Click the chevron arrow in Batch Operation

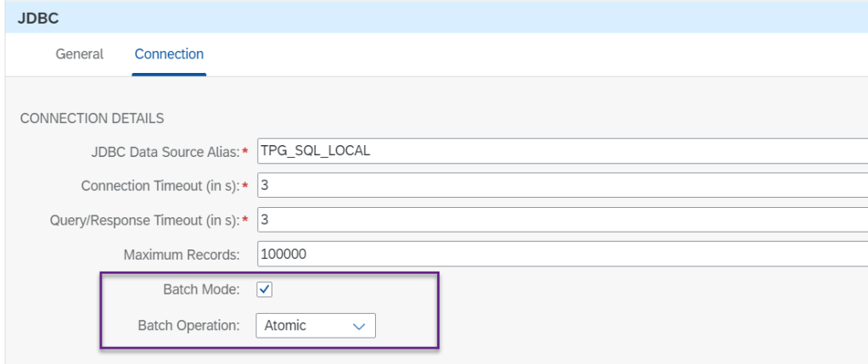tap(358, 326)
